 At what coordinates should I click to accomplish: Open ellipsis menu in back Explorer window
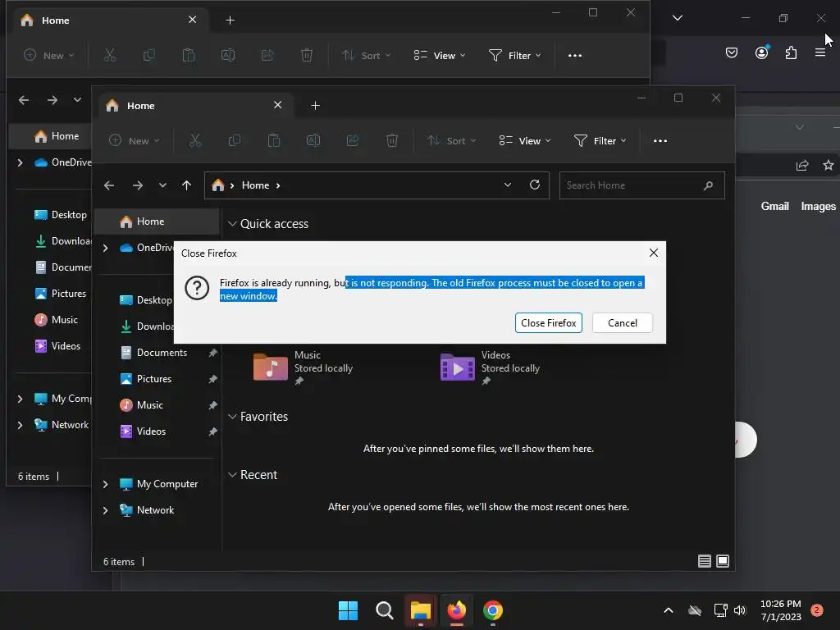click(575, 55)
